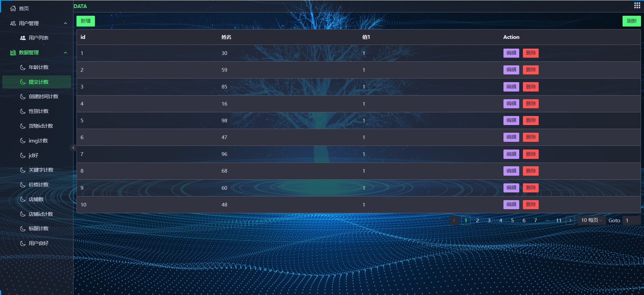
Task: Collapse the sidebar with the arrow handle
Action: (73, 147)
